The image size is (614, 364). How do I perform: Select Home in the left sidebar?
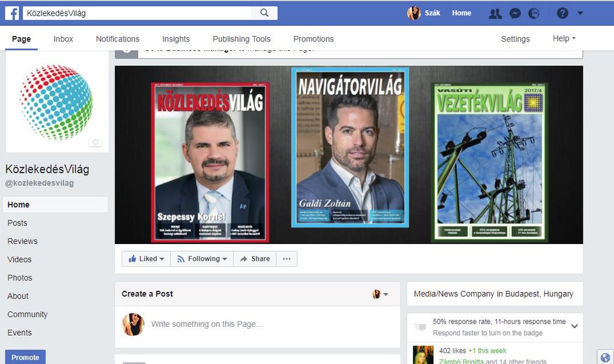coord(55,204)
